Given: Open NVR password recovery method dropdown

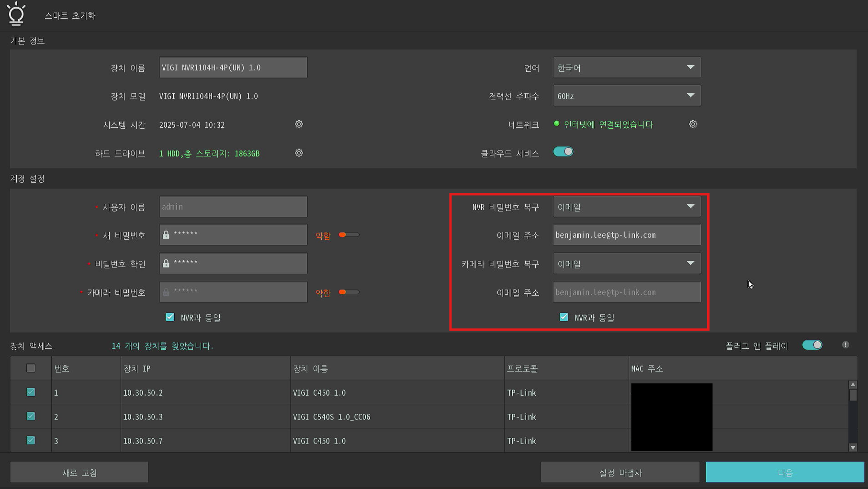Looking at the screenshot, I should click(627, 207).
